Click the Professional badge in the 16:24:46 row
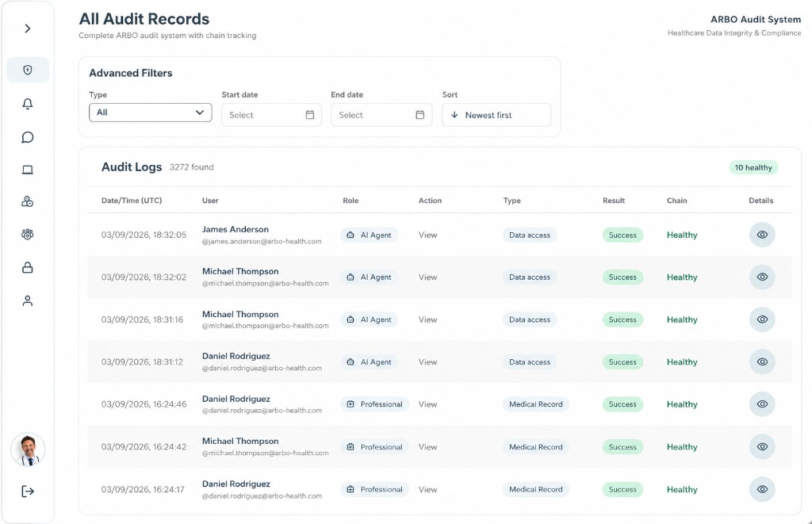Viewport: 812px width, 524px height. click(374, 404)
